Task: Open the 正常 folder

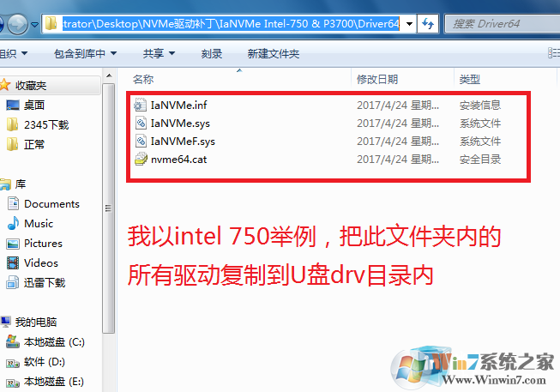Action: coord(34,144)
